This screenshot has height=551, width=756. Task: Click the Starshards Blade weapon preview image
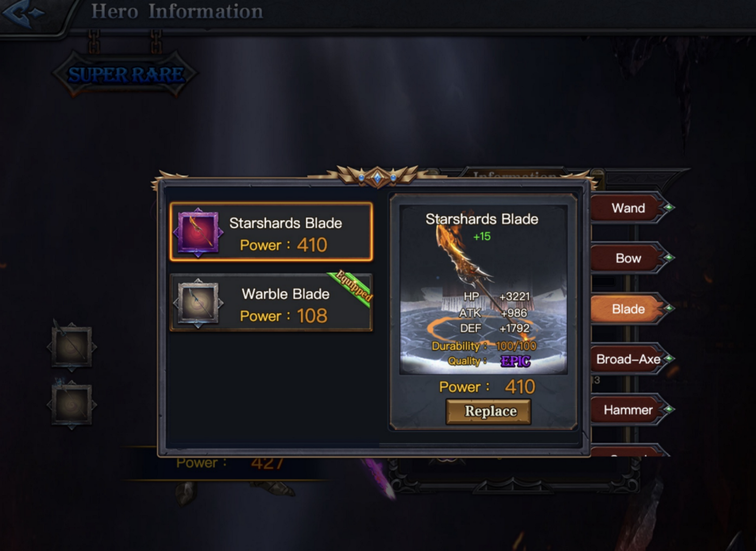coord(483,290)
